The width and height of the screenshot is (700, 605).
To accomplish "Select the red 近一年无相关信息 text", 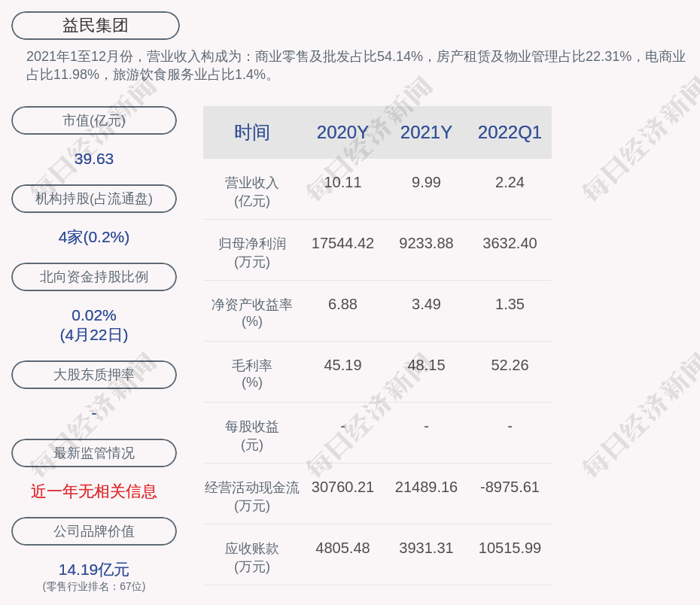I will (94, 491).
